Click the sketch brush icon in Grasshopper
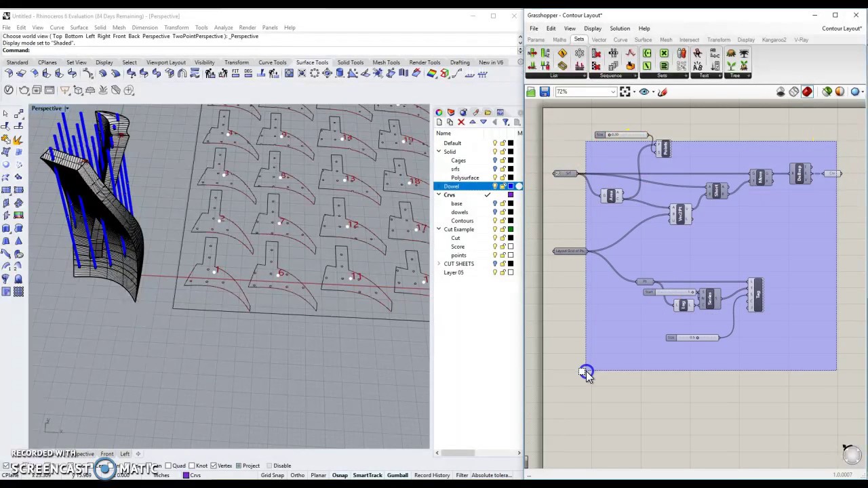 coord(663,91)
